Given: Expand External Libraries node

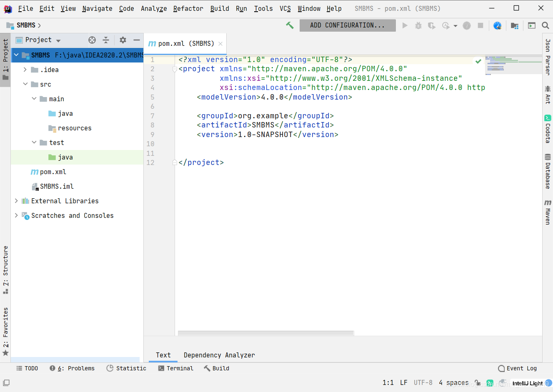Looking at the screenshot, I should 16,201.
